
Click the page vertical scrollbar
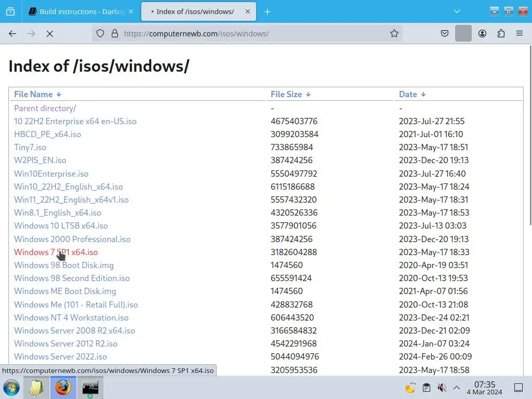(530, 135)
